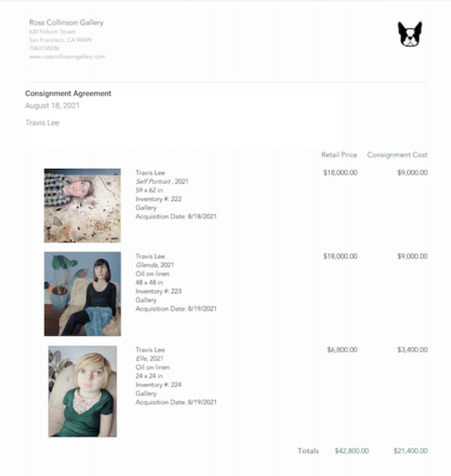This screenshot has height=476, width=451.
Task: Select the $6,800.00 retail price
Action: 342,350
